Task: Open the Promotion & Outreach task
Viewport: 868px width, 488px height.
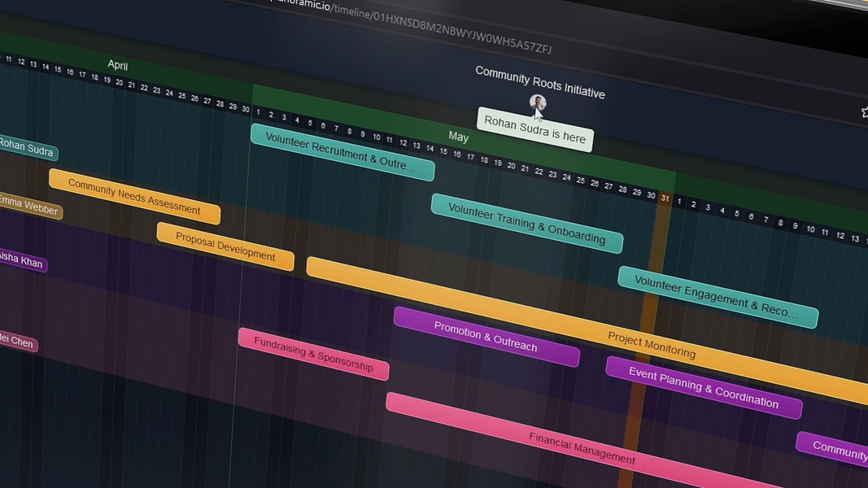Action: pos(486,337)
